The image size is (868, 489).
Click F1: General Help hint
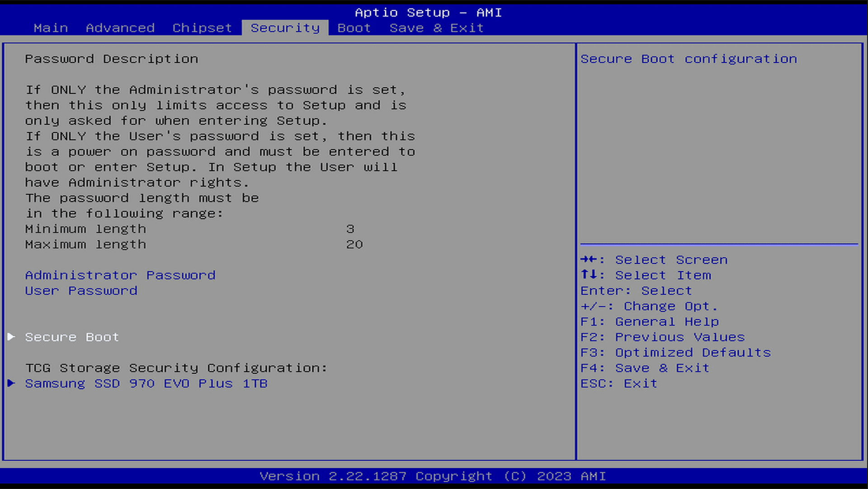(x=650, y=322)
